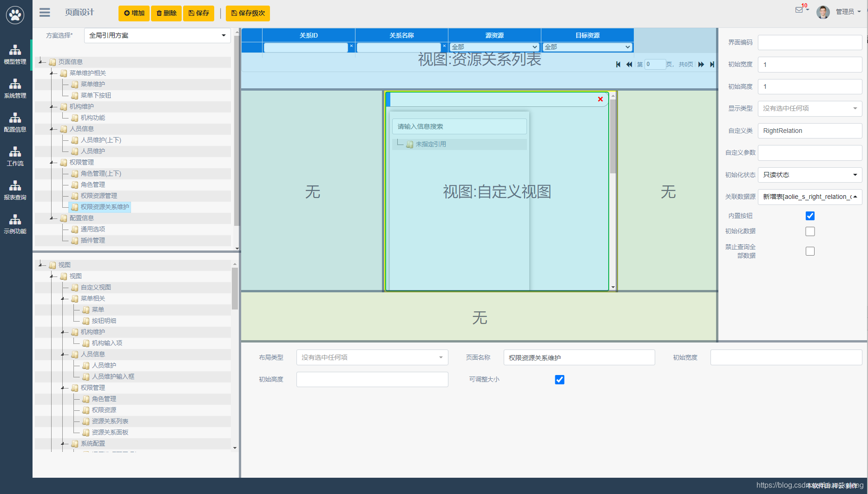The image size is (868, 494).
Task: Clear the 关系名称 filter field
Action: 444,46
